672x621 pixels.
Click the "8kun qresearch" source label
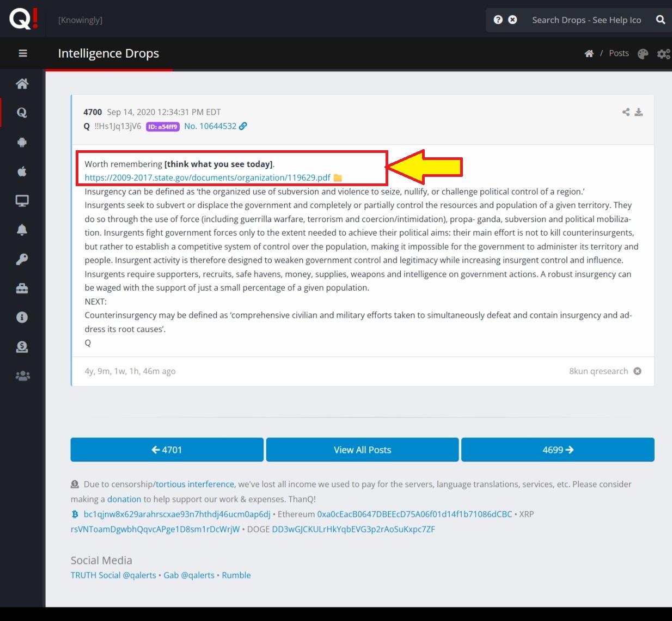pos(598,371)
